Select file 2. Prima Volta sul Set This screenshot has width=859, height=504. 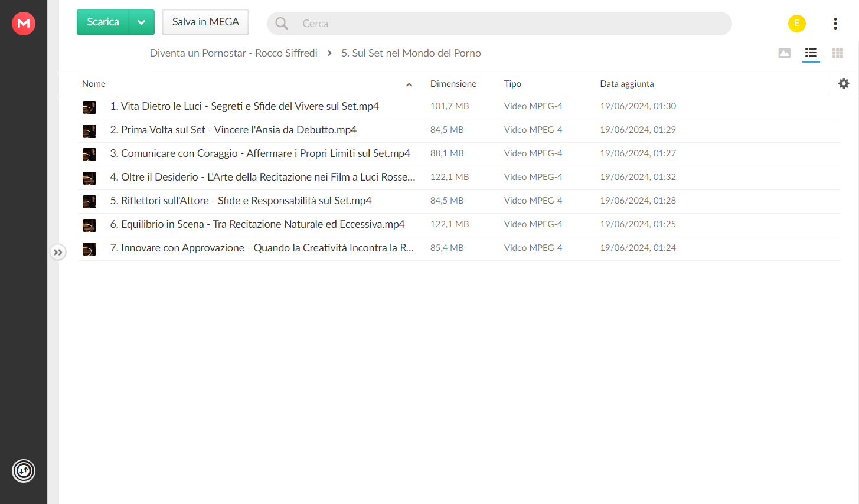tap(459, 130)
